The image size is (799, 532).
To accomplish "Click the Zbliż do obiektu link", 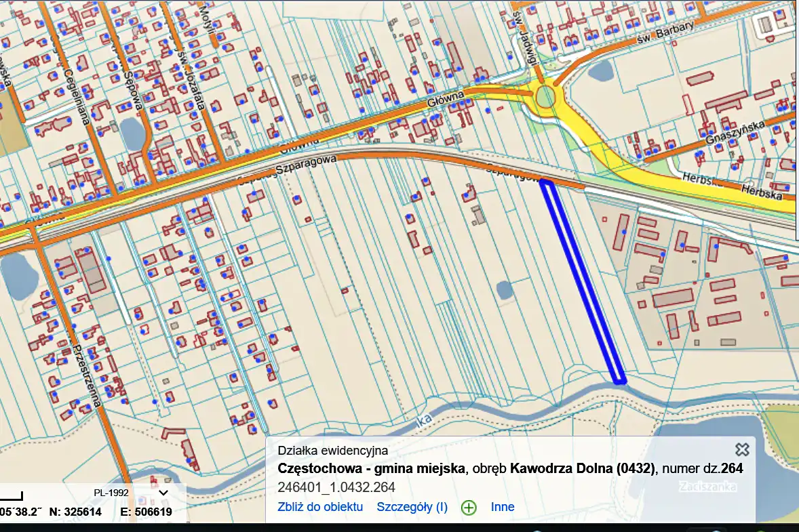I will tap(320, 507).
